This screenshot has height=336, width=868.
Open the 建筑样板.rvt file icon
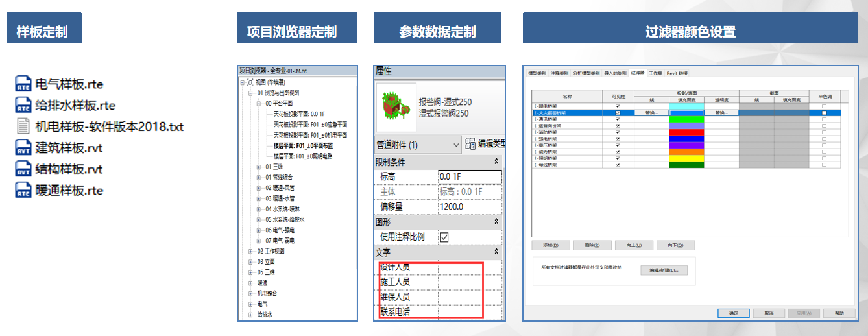23,148
